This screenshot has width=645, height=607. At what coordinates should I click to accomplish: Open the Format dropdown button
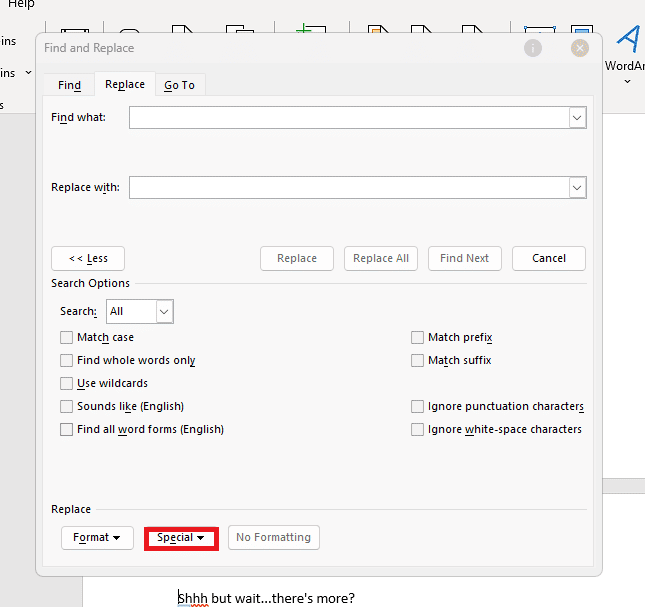click(x=97, y=538)
